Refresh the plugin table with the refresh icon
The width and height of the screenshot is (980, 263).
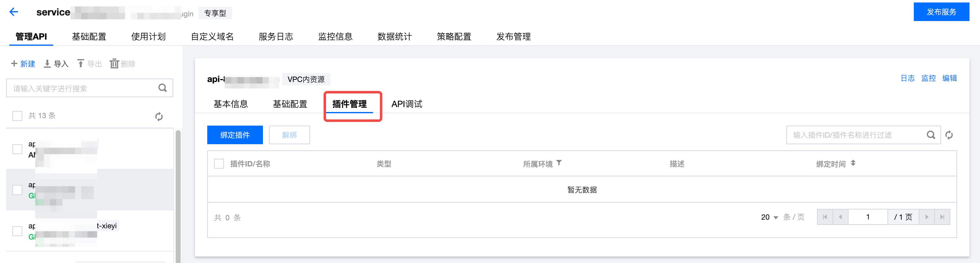tap(949, 135)
